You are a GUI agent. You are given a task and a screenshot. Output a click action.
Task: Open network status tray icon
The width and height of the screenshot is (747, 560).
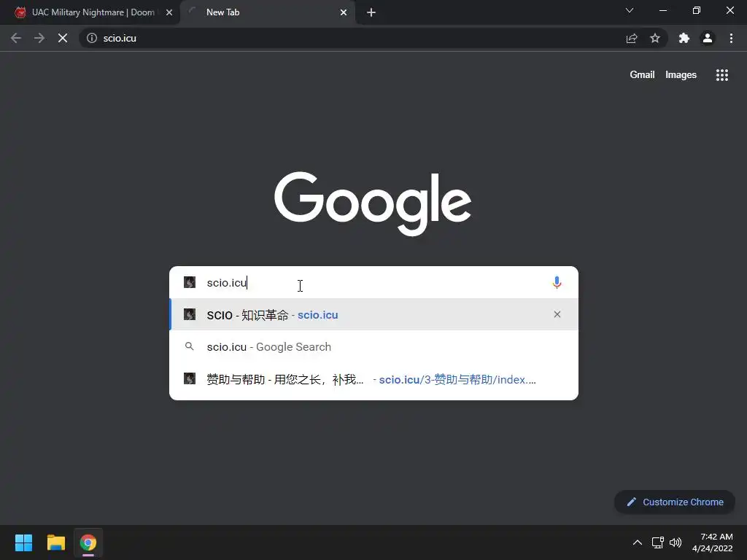658,542
